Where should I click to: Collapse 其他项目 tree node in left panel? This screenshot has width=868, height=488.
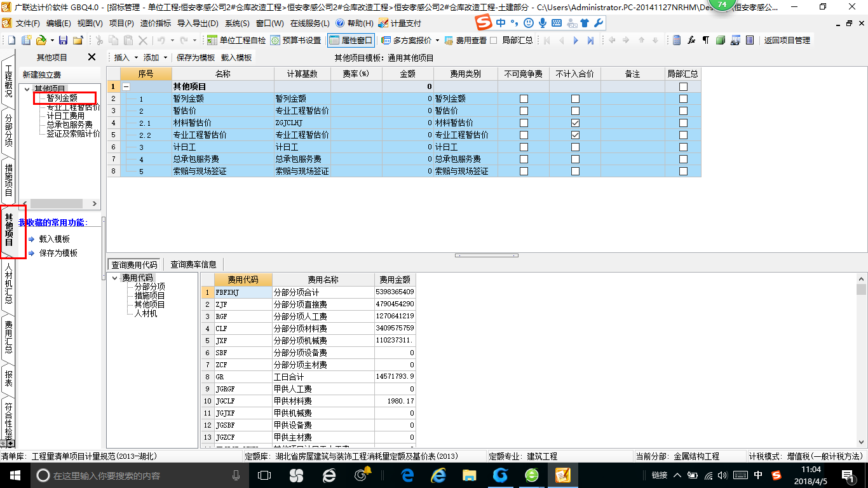coord(27,89)
